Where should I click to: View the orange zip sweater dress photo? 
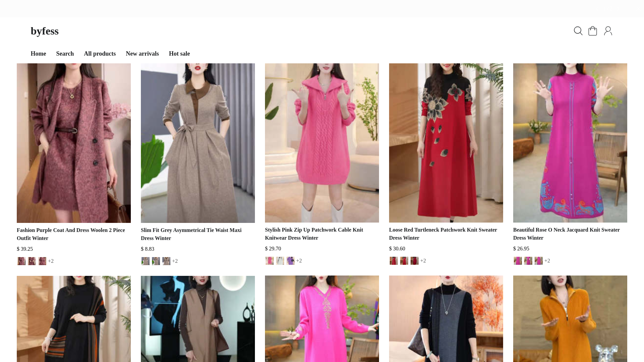[570, 318]
